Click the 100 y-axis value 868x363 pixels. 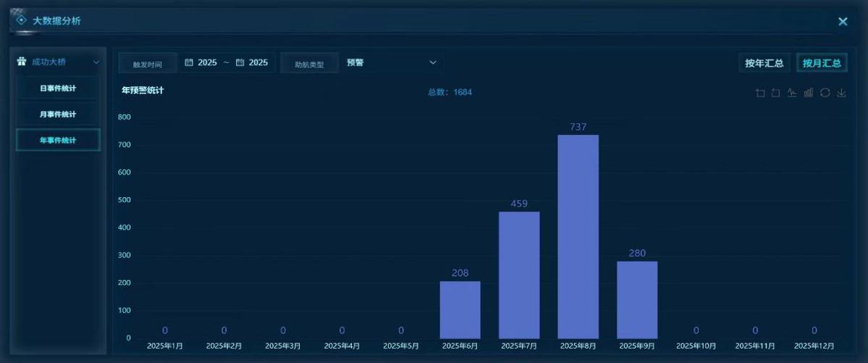pyautogui.click(x=125, y=310)
